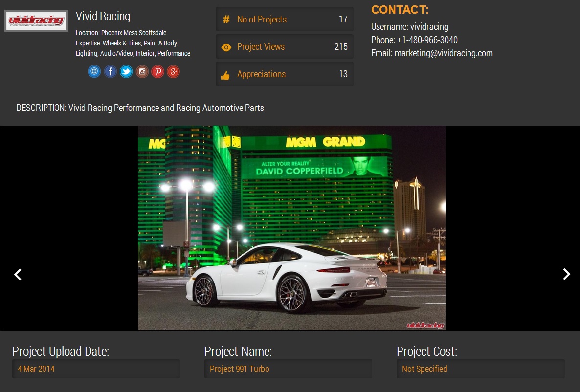Open the Pinterest page icon
580x392 pixels.
157,71
